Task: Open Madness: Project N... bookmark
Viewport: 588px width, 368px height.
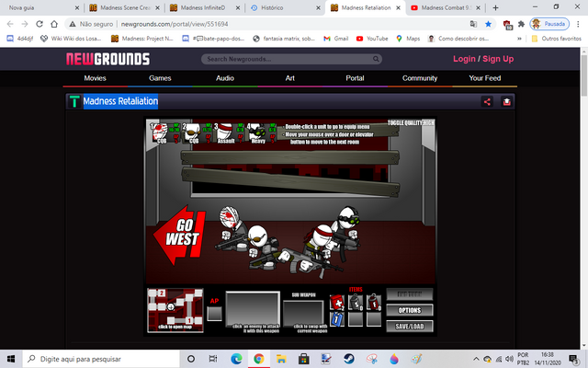Action: (x=142, y=39)
